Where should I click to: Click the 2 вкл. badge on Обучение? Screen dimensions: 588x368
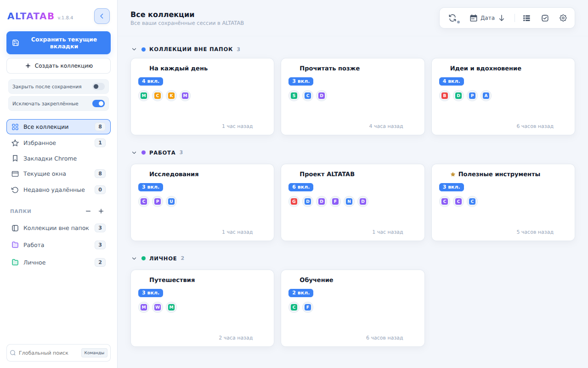click(301, 293)
